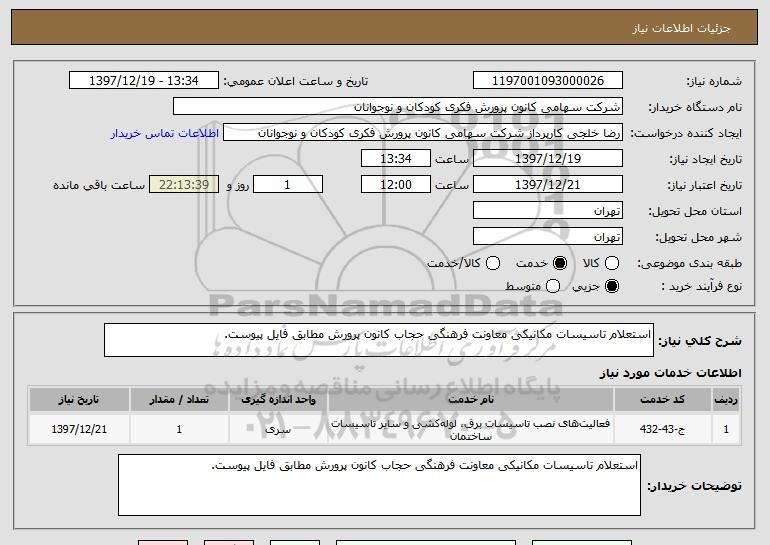Select the کالا radio button
This screenshot has width=770, height=545.
[612, 263]
